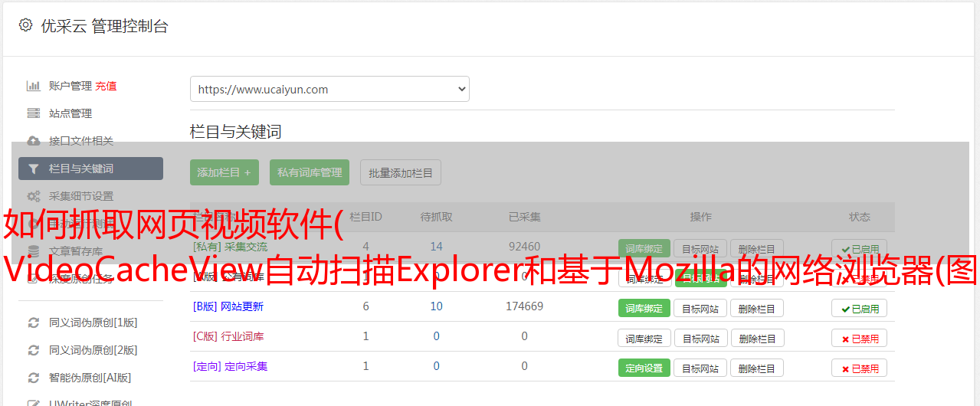Click 删除栏目 in the 网站更新 row
980x406 pixels.
757,308
